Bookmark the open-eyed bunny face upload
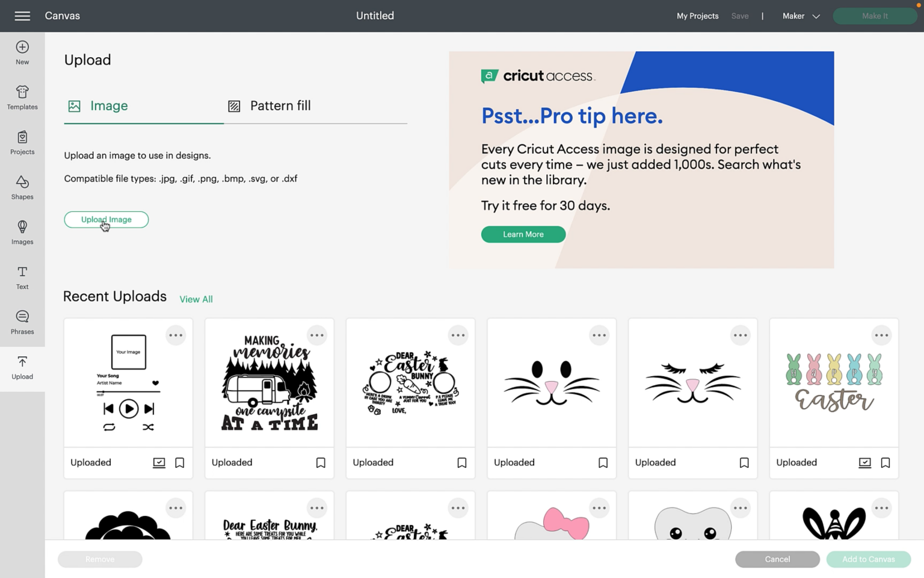This screenshot has height=578, width=924. tap(603, 462)
